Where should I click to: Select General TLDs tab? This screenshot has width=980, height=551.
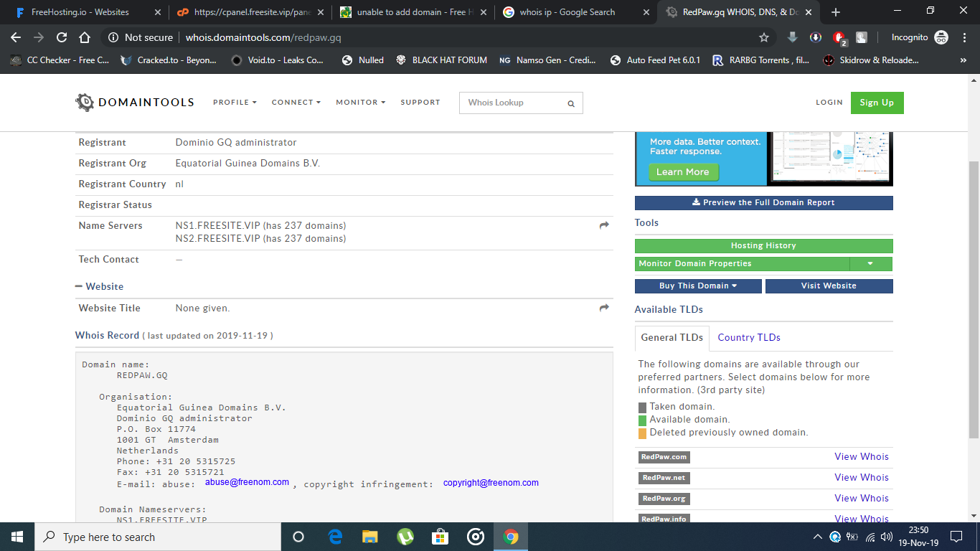672,337
